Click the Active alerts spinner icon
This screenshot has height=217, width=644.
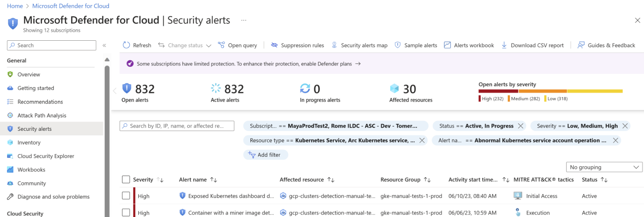point(216,88)
